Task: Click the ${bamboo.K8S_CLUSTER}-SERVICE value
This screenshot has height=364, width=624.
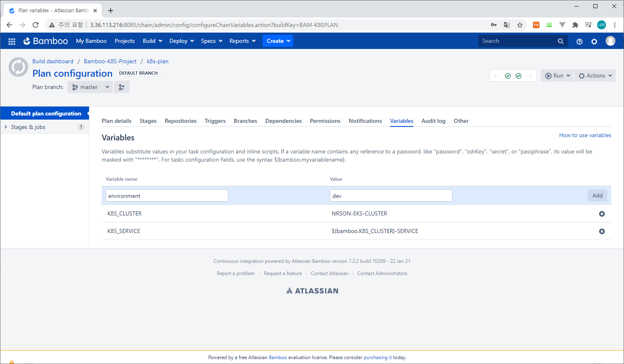Action: (x=375, y=231)
